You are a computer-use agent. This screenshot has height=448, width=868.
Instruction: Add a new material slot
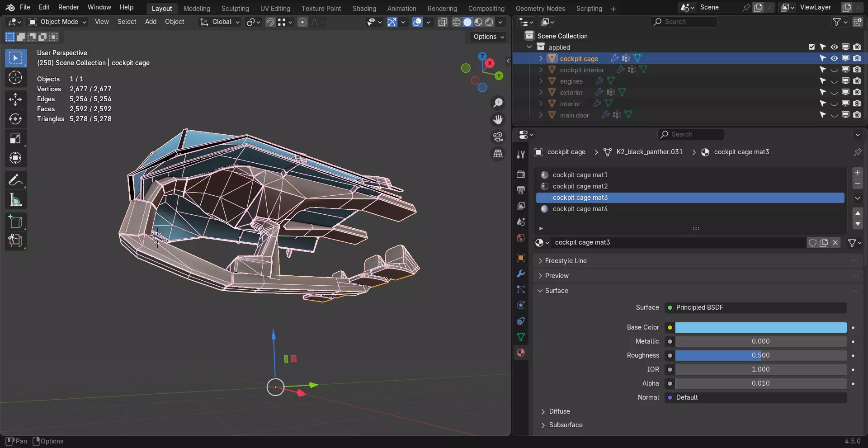(x=857, y=173)
